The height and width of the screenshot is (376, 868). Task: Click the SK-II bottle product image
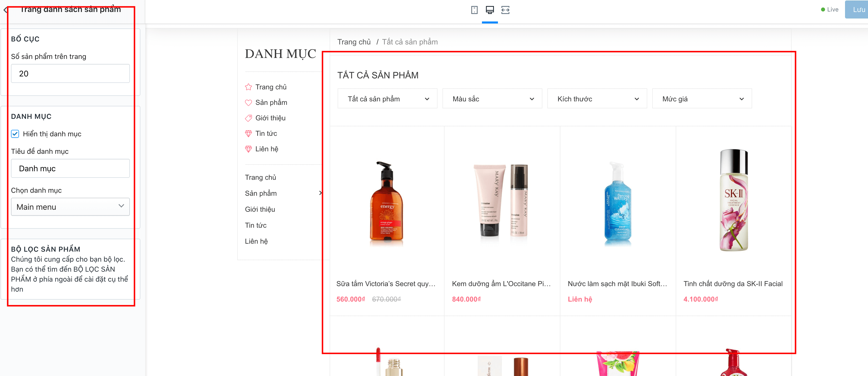coord(734,200)
